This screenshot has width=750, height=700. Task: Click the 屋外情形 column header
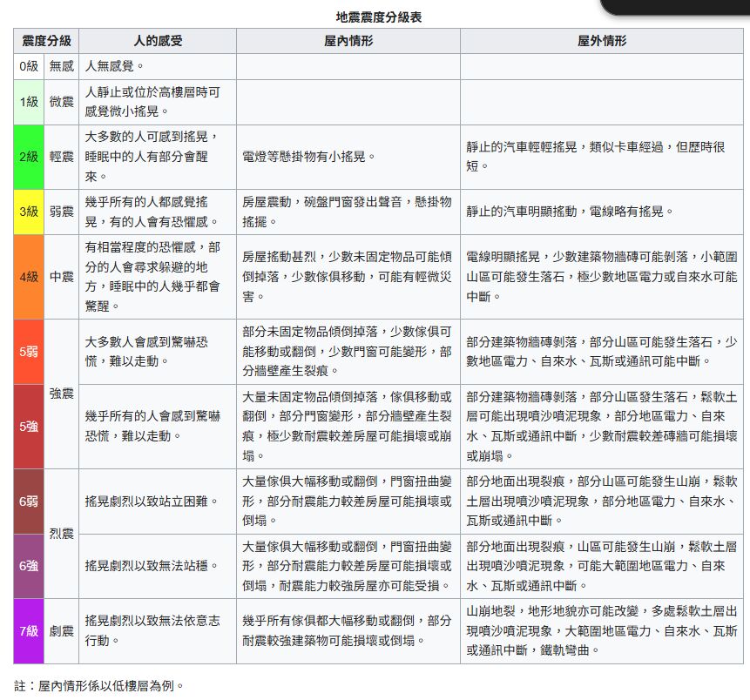point(603,41)
